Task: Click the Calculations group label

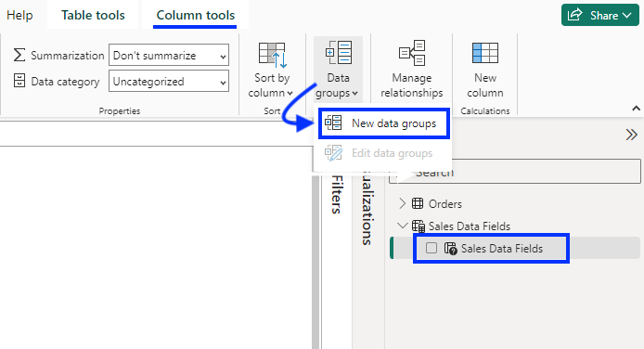Action: coord(485,110)
